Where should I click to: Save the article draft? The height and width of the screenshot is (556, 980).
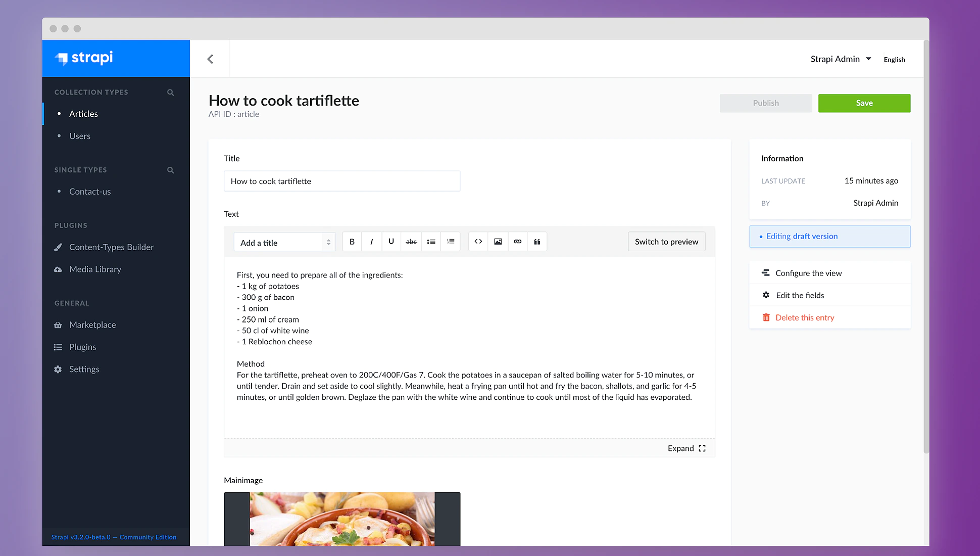point(863,102)
